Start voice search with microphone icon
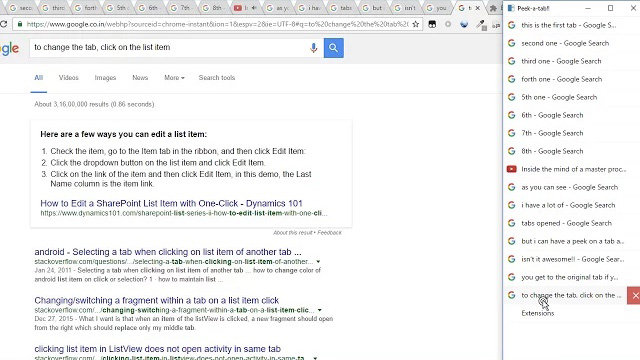The image size is (640, 360). click(313, 48)
